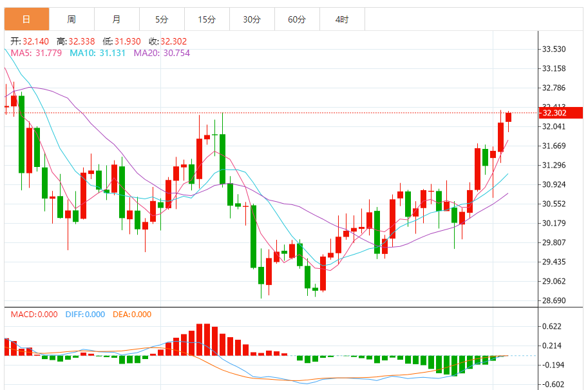Click the MACD:0.000 indicator label
Image resolution: width=588 pixels, height=390 pixels.
pyautogui.click(x=34, y=315)
